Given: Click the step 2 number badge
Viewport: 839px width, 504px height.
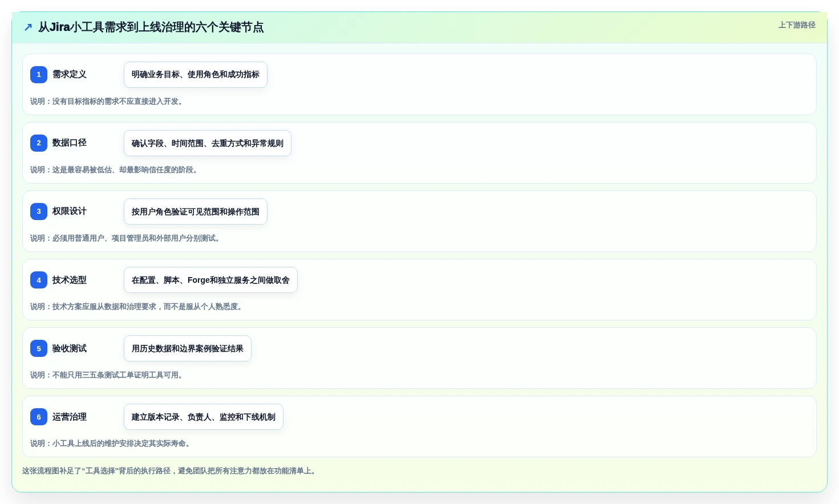Looking at the screenshot, I should 39,143.
